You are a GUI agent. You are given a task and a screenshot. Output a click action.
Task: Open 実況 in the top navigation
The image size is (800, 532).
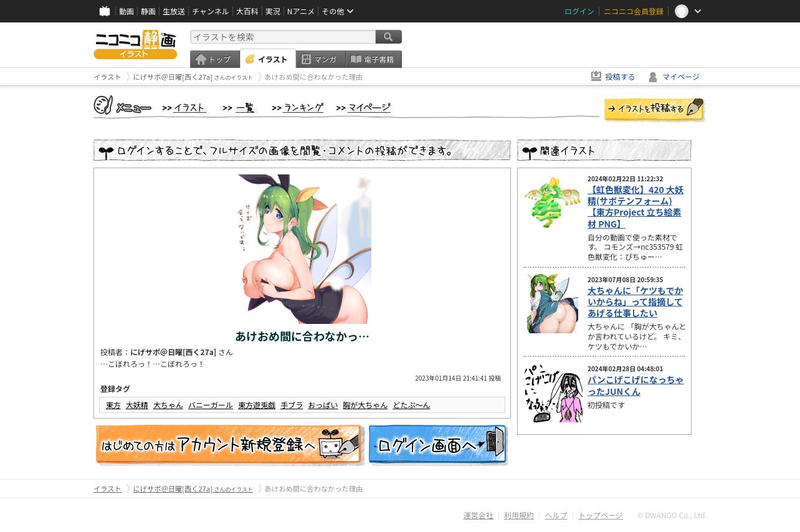(x=273, y=11)
